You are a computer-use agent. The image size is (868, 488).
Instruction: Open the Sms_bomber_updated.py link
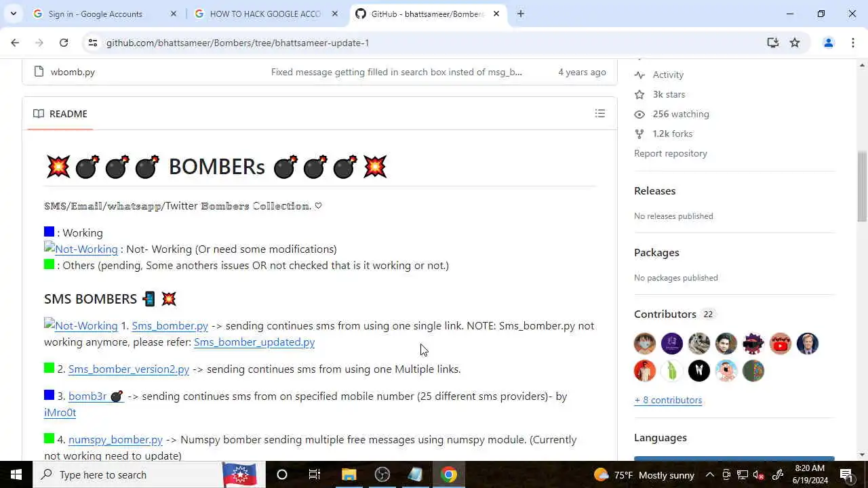pos(254,342)
